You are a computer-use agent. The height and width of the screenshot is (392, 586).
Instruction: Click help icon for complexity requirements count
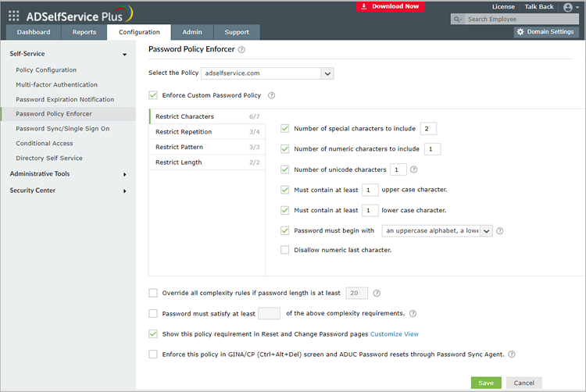(x=413, y=314)
